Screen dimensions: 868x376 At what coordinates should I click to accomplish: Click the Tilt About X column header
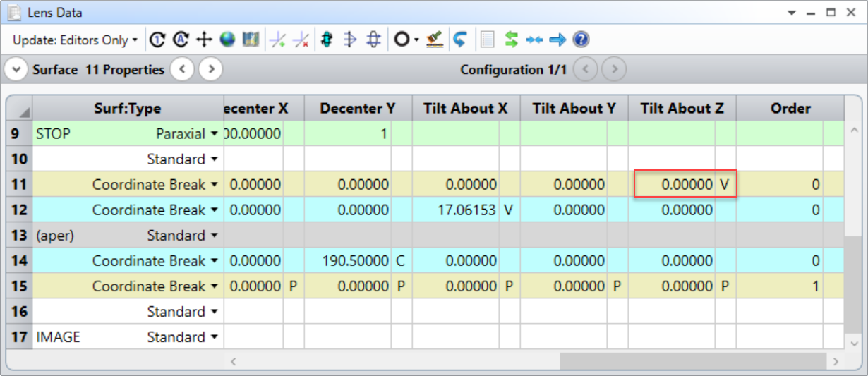pyautogui.click(x=466, y=108)
